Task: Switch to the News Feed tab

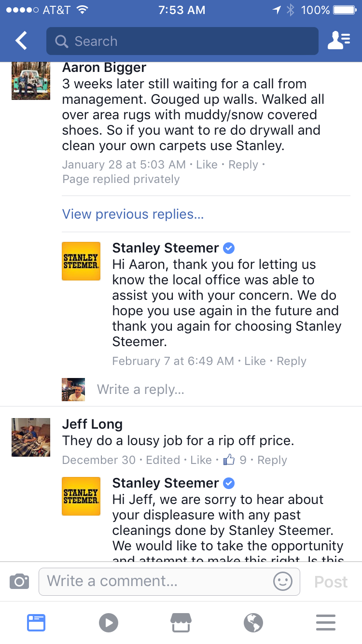Action: point(36,622)
